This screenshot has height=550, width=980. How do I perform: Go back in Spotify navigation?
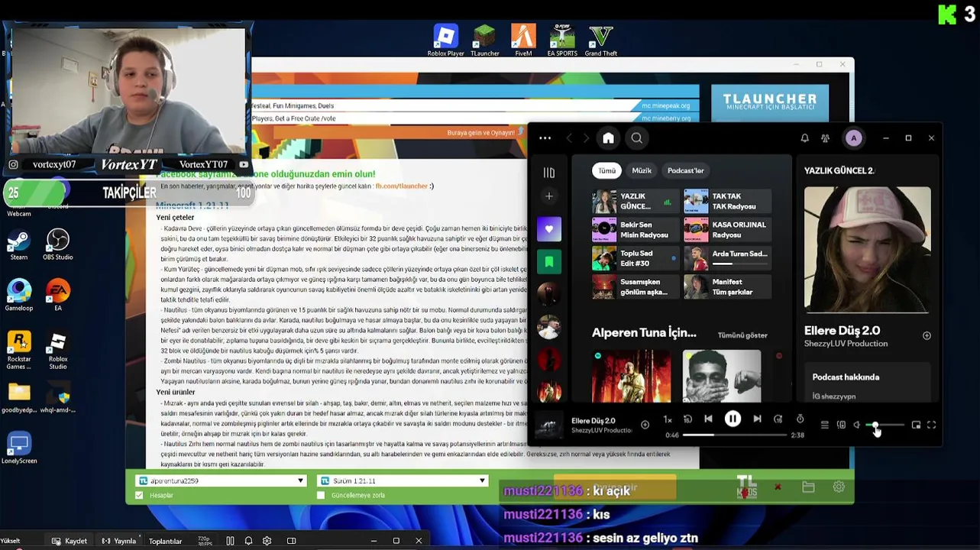569,138
